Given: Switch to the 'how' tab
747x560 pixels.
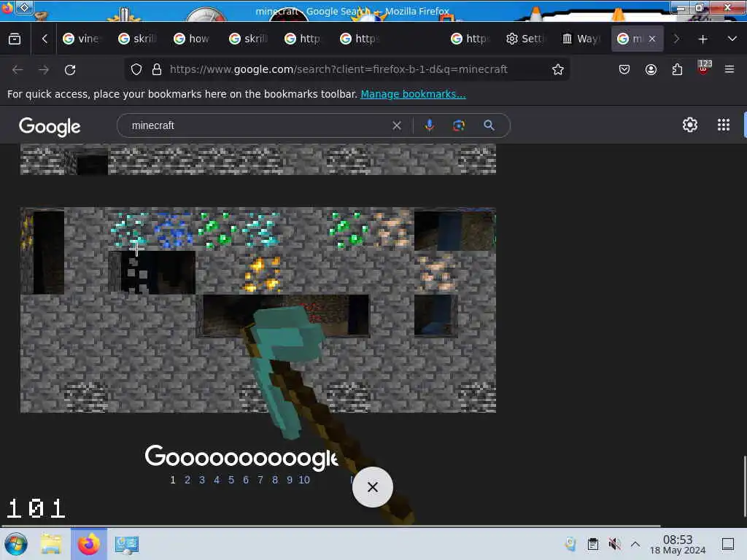Looking at the screenshot, I should [x=193, y=39].
